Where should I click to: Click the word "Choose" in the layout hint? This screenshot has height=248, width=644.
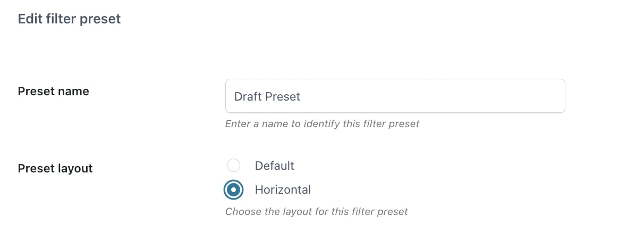pyautogui.click(x=243, y=212)
